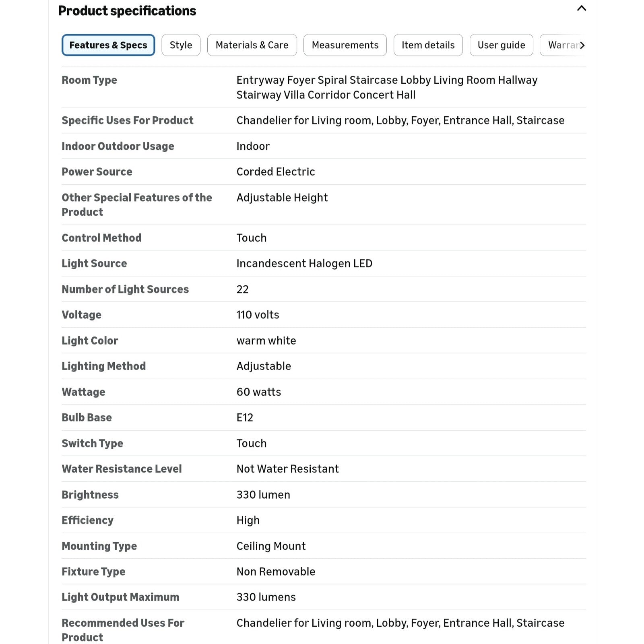The width and height of the screenshot is (644, 644).
Task: Click the Light Output Maximum label
Action: point(120,597)
